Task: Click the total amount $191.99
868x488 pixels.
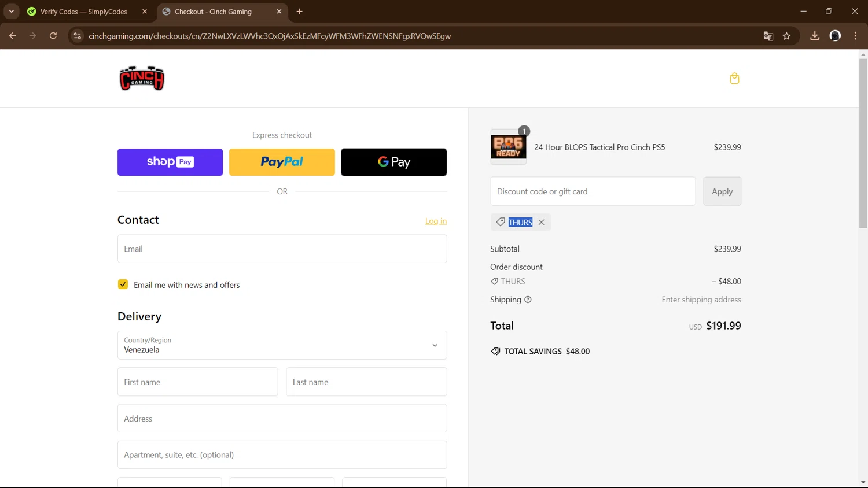Action: point(723,326)
